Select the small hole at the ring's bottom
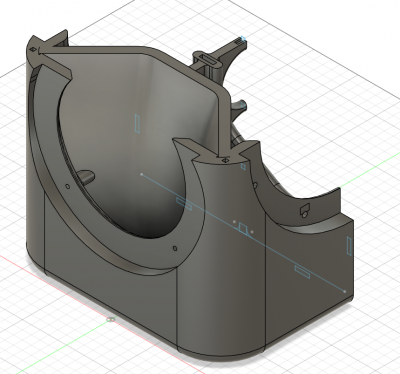The image size is (400, 374). pyautogui.click(x=175, y=248)
